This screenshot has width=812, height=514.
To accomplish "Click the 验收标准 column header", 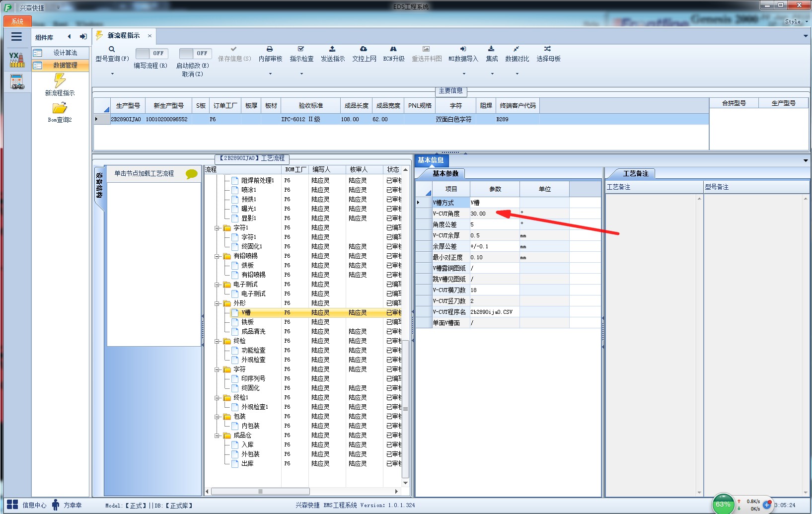I will tap(311, 105).
